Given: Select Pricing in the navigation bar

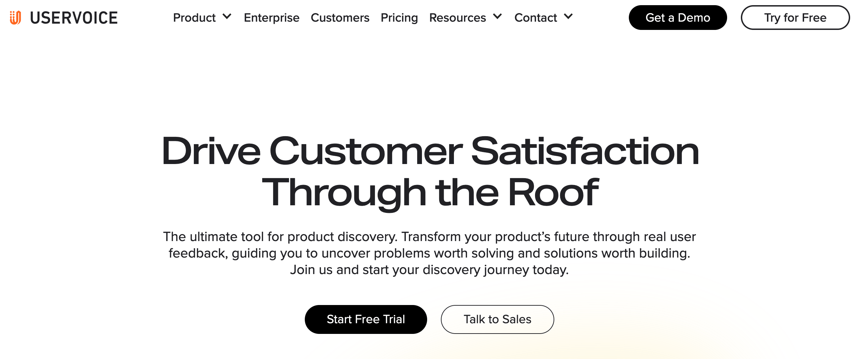Looking at the screenshot, I should [399, 18].
